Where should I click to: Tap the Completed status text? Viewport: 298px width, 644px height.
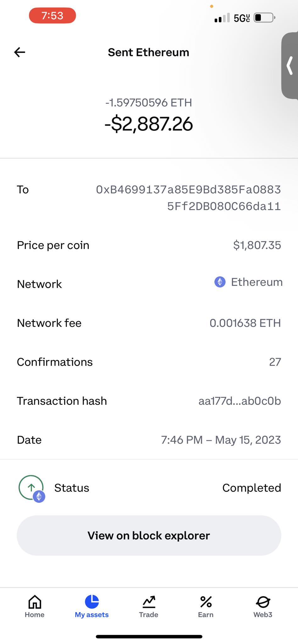(x=251, y=488)
